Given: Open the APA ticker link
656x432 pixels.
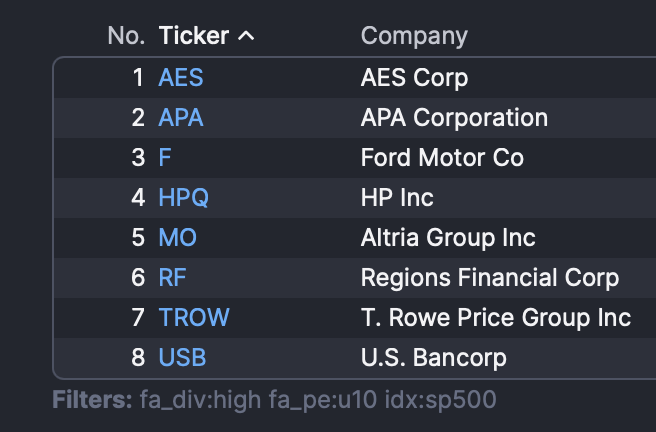Looking at the screenshot, I should 181,117.
